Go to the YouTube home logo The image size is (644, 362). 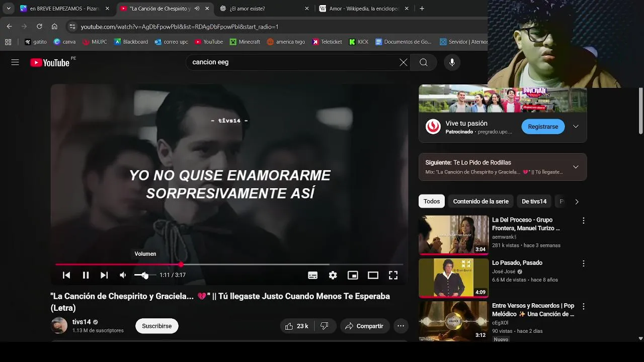pyautogui.click(x=50, y=62)
